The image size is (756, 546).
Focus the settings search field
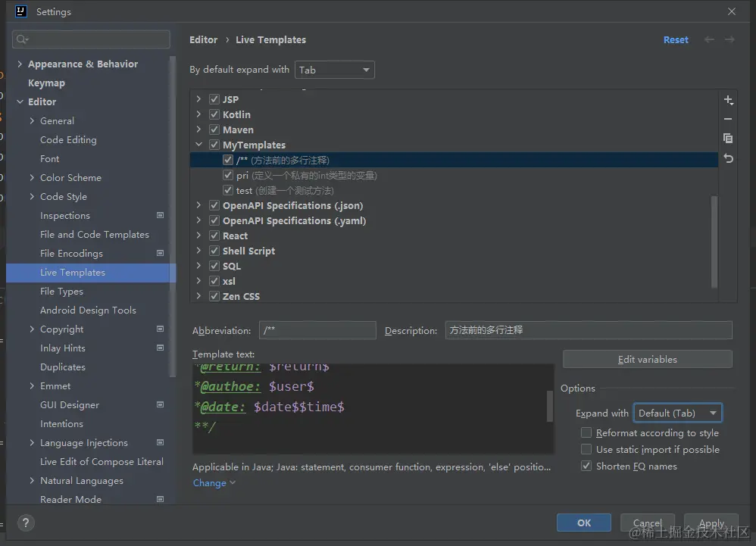coord(91,39)
